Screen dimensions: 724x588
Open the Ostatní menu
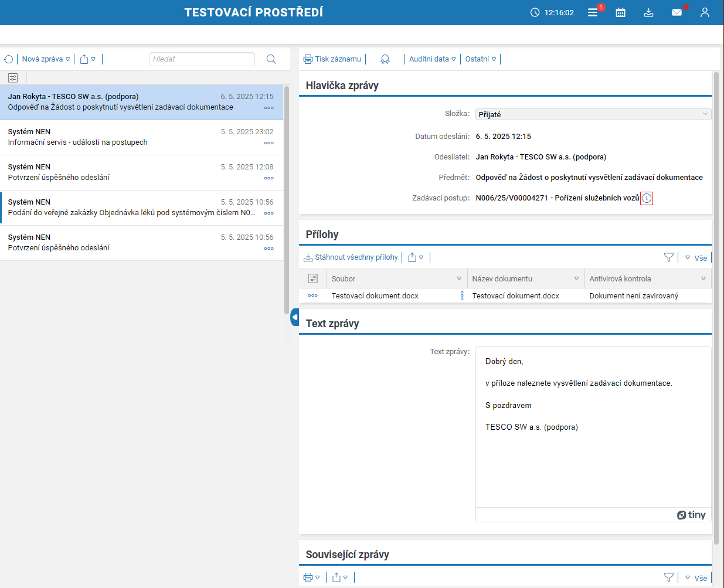pyautogui.click(x=480, y=59)
